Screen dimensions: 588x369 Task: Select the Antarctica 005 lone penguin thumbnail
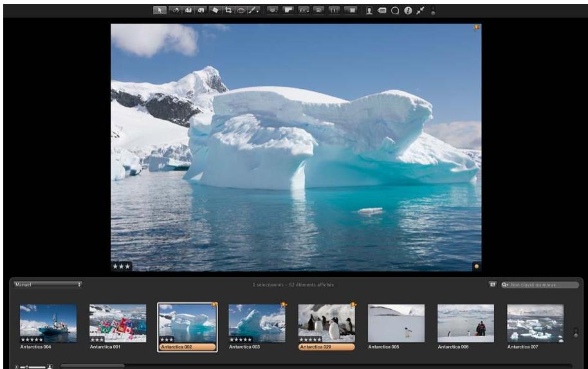396,323
